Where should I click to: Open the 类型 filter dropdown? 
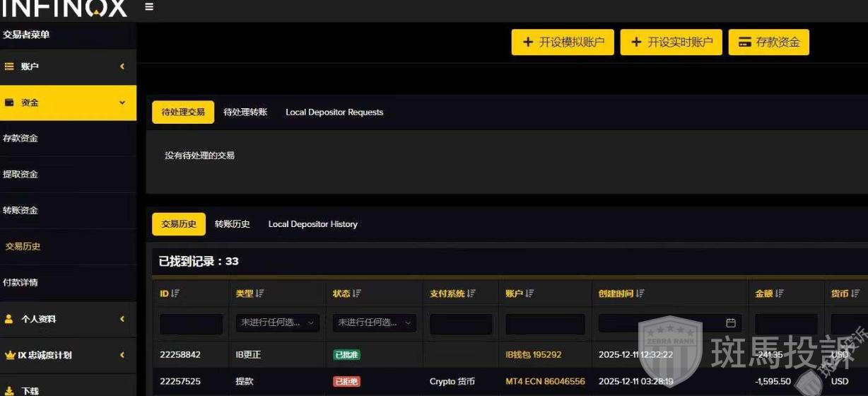coord(277,323)
